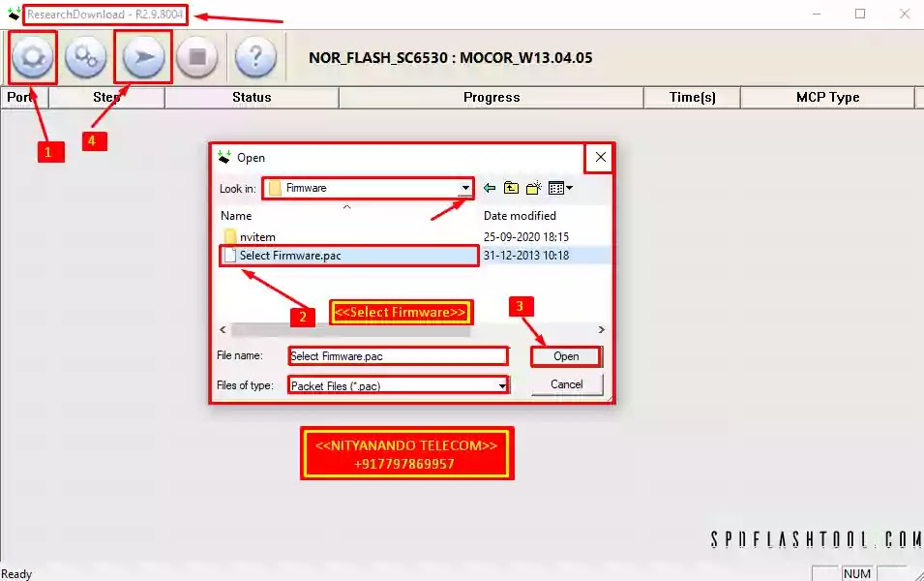
Task: Open the help question mark icon
Action: [255, 57]
